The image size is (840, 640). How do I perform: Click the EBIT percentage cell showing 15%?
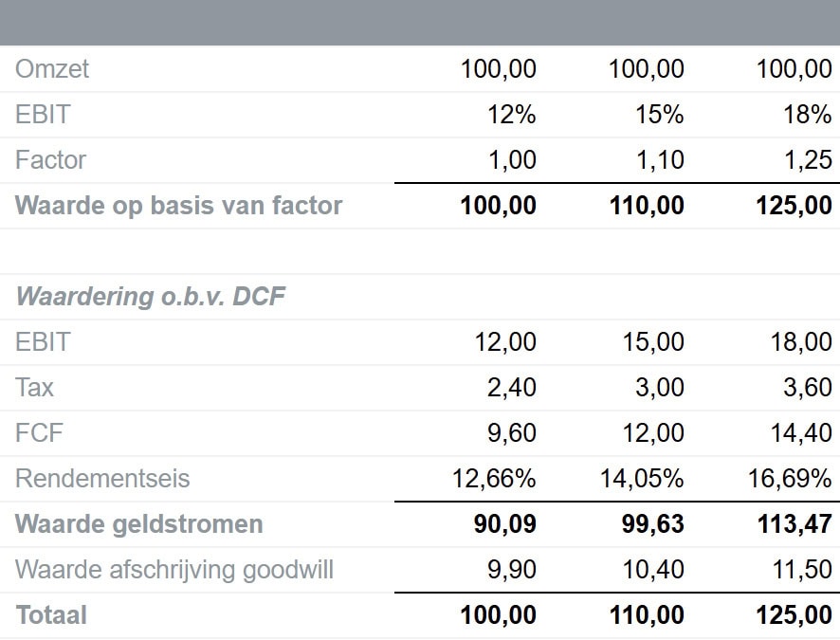point(659,115)
